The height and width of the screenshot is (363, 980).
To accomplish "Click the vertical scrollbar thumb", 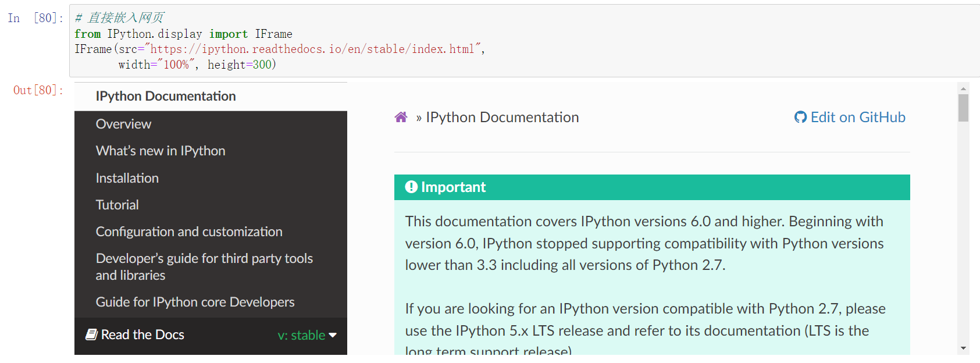I will click(964, 108).
